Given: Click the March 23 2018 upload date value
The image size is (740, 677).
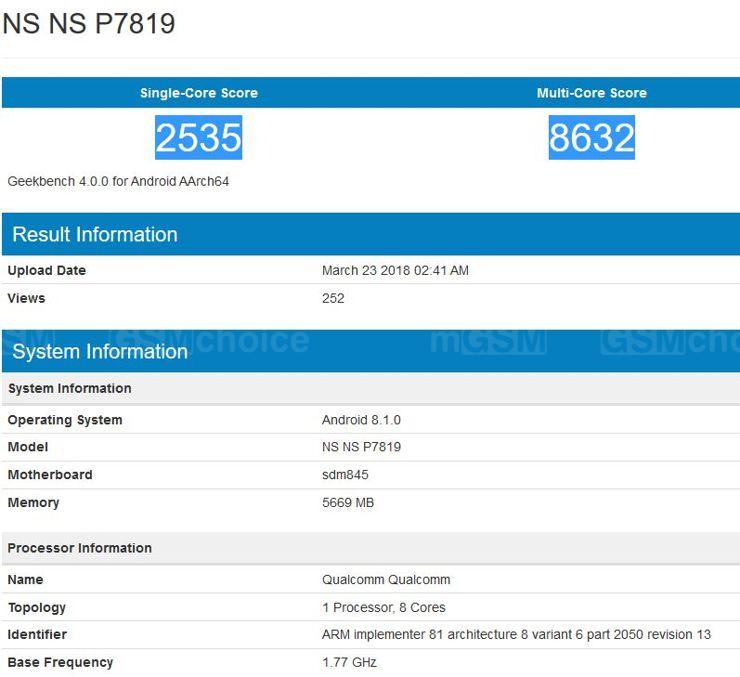Looking at the screenshot, I should pyautogui.click(x=395, y=271).
